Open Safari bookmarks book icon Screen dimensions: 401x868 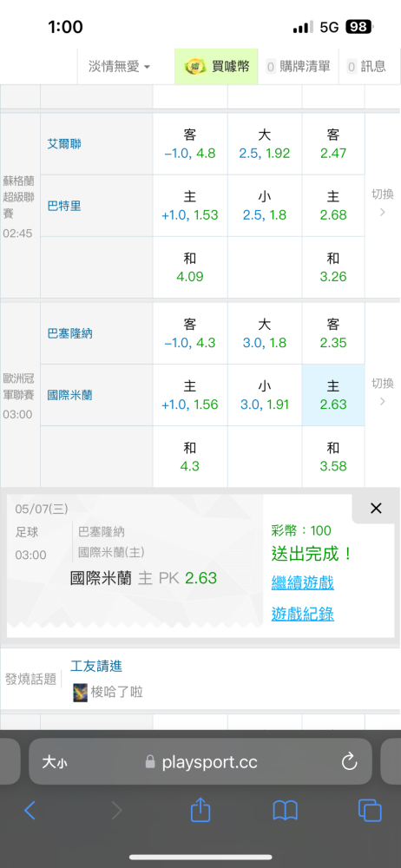click(x=286, y=811)
